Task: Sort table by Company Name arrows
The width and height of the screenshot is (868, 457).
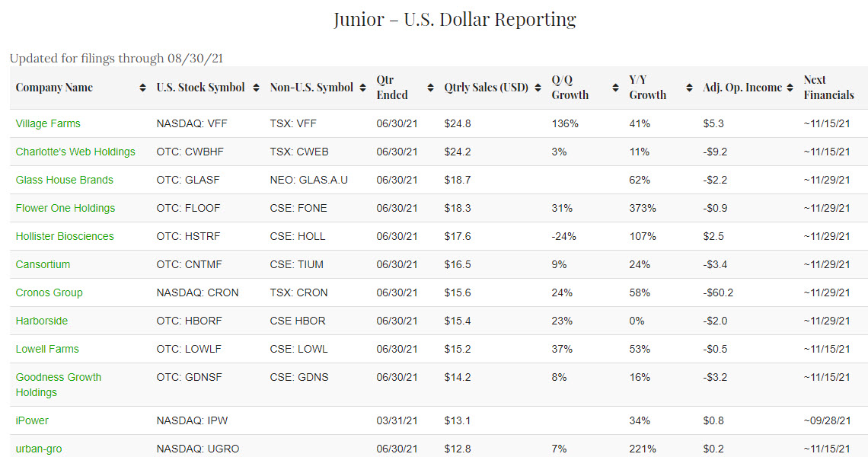Action: [x=142, y=88]
